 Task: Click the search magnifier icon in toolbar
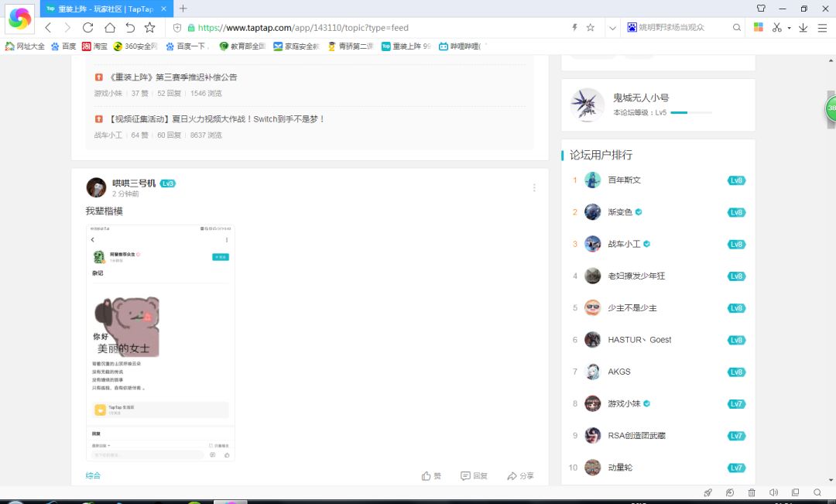pyautogui.click(x=736, y=27)
